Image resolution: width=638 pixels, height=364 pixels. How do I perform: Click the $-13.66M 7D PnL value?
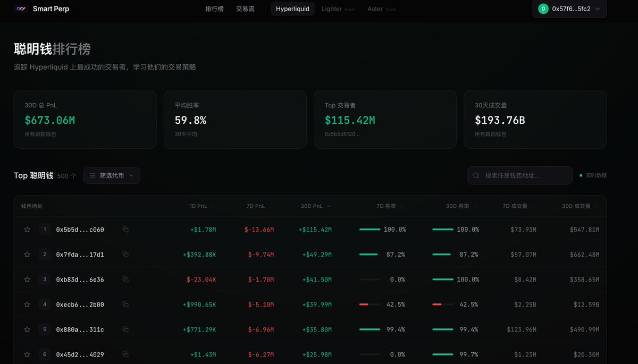[259, 230]
